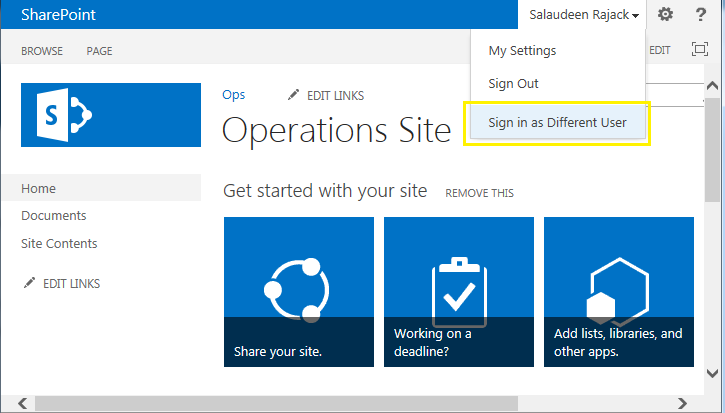The image size is (725, 413).
Task: Click the focus on content icon
Action: coord(700,49)
